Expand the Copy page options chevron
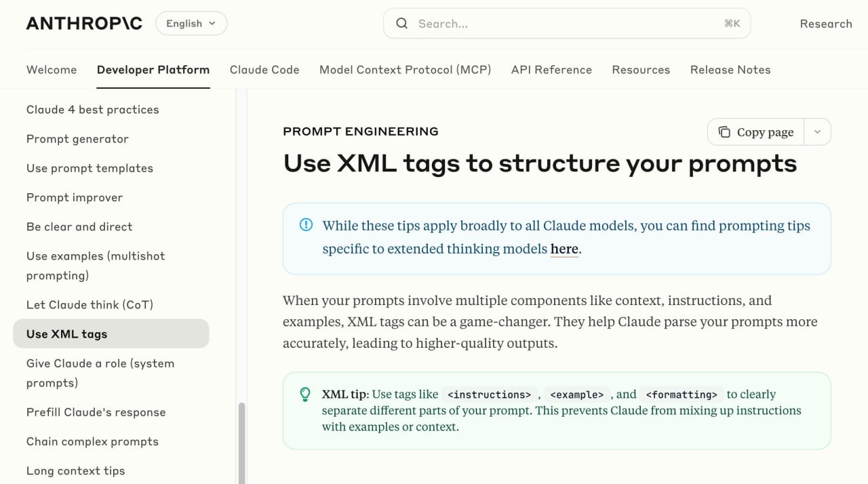The image size is (868, 484). coord(817,132)
